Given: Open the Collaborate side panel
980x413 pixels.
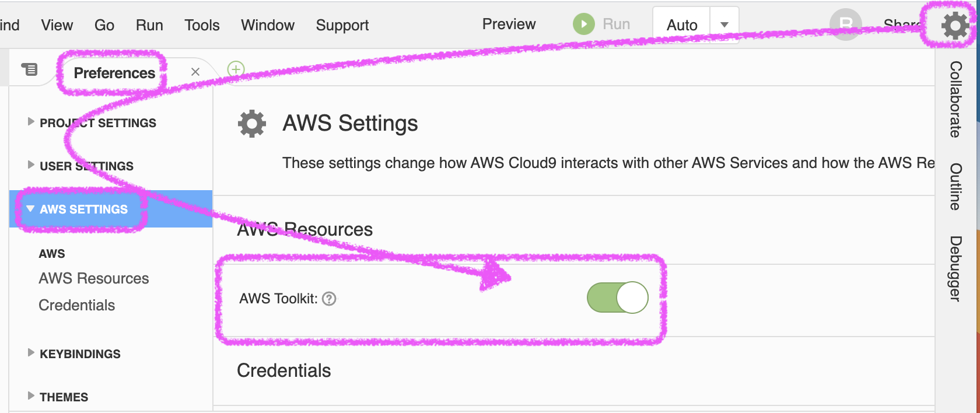Looking at the screenshot, I should pyautogui.click(x=955, y=99).
